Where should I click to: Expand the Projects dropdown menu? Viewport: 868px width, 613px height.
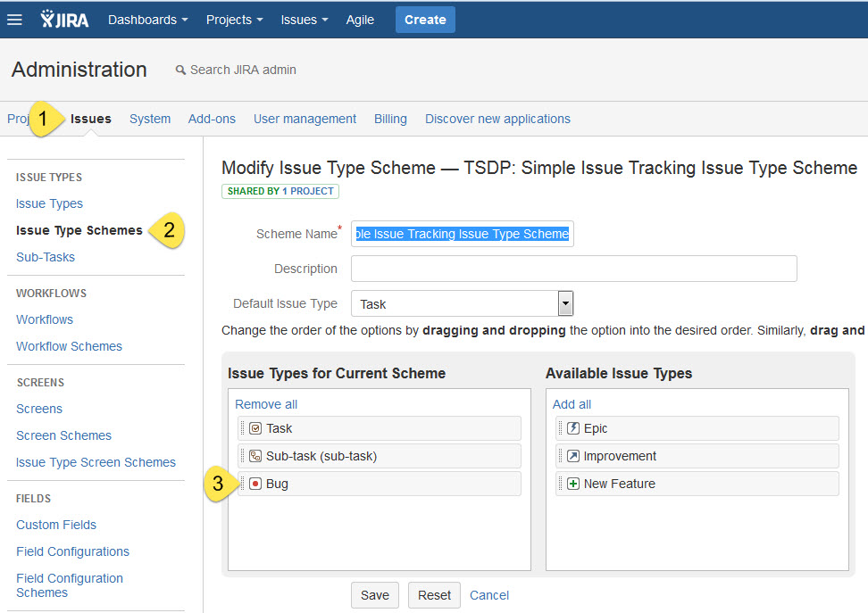(234, 20)
